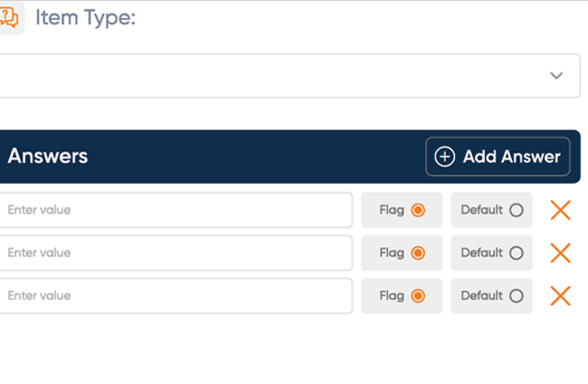The image size is (588, 384).
Task: Click the question chat bubble icon
Action: pyautogui.click(x=9, y=17)
